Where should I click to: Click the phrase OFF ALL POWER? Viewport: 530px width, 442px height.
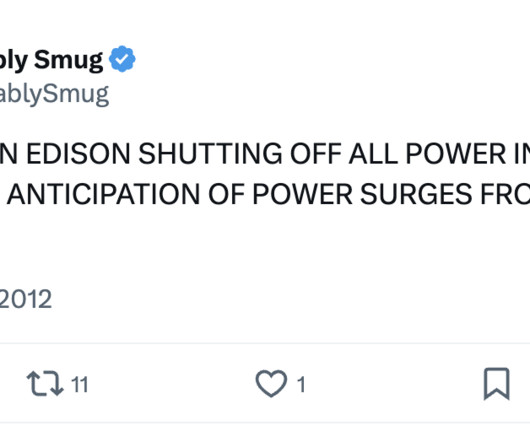pyautogui.click(x=399, y=154)
